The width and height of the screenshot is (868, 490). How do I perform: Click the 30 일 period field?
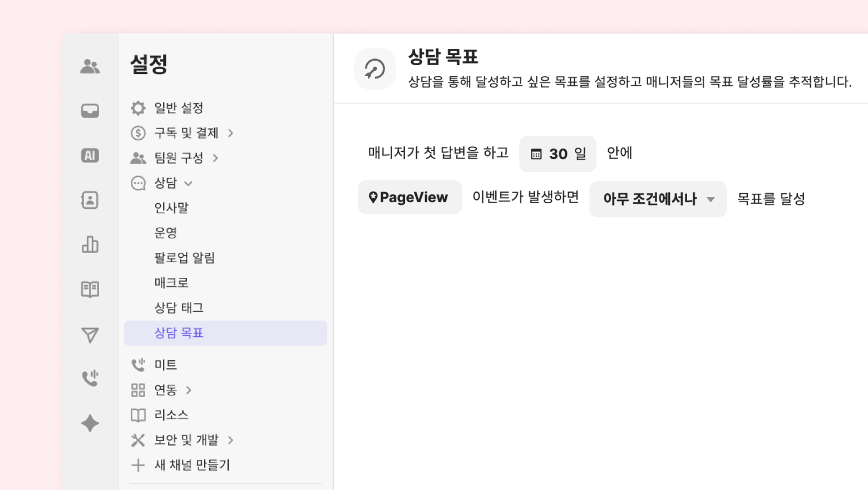(x=558, y=154)
